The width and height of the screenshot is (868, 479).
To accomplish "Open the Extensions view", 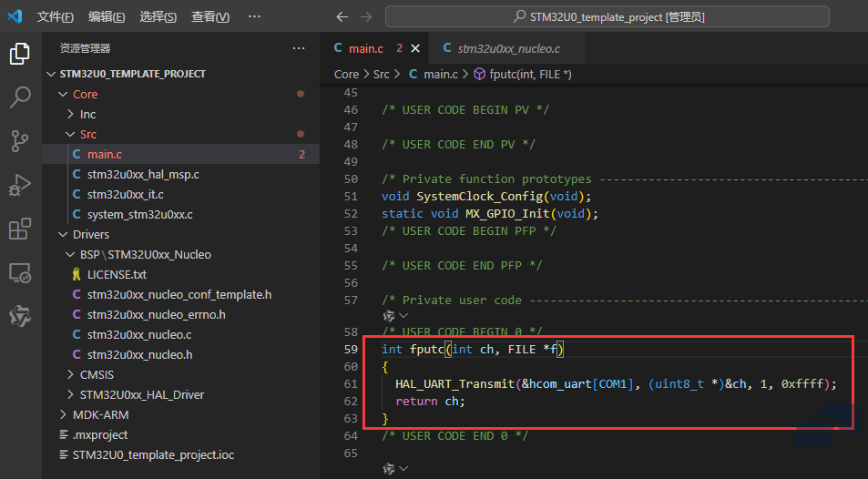I will [x=20, y=229].
